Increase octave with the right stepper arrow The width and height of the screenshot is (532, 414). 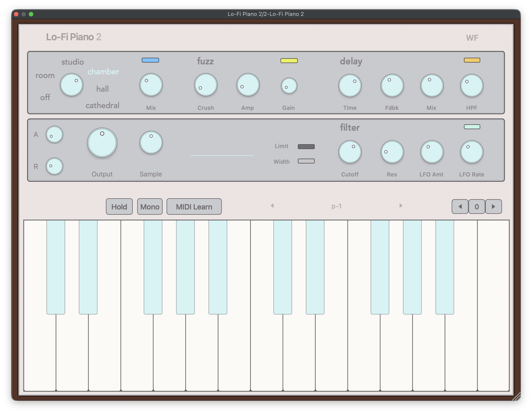tap(493, 207)
